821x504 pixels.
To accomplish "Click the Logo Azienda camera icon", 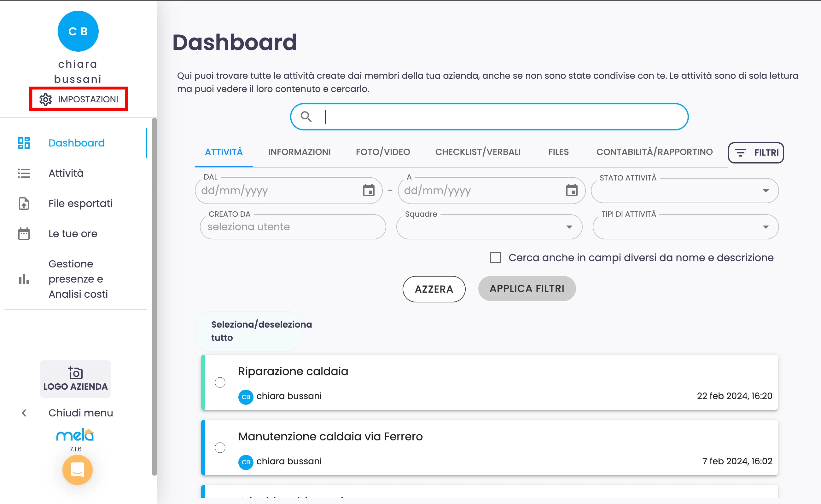I will pyautogui.click(x=76, y=373).
